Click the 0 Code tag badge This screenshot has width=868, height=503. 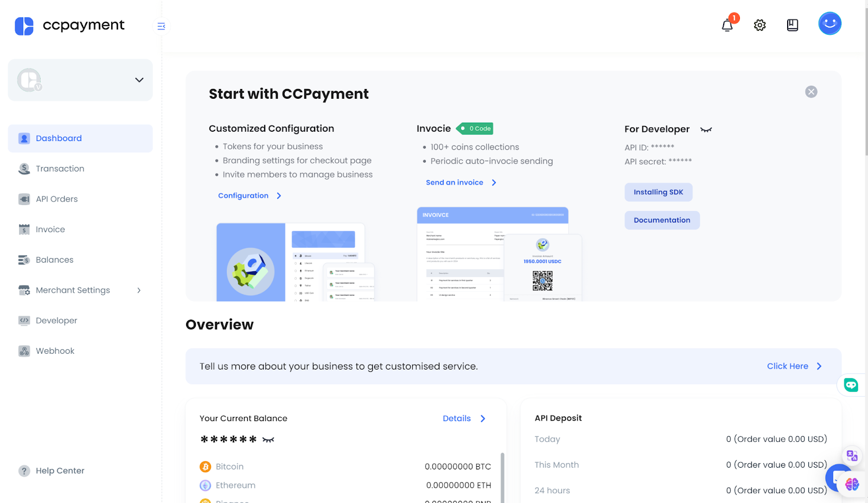[x=475, y=129]
